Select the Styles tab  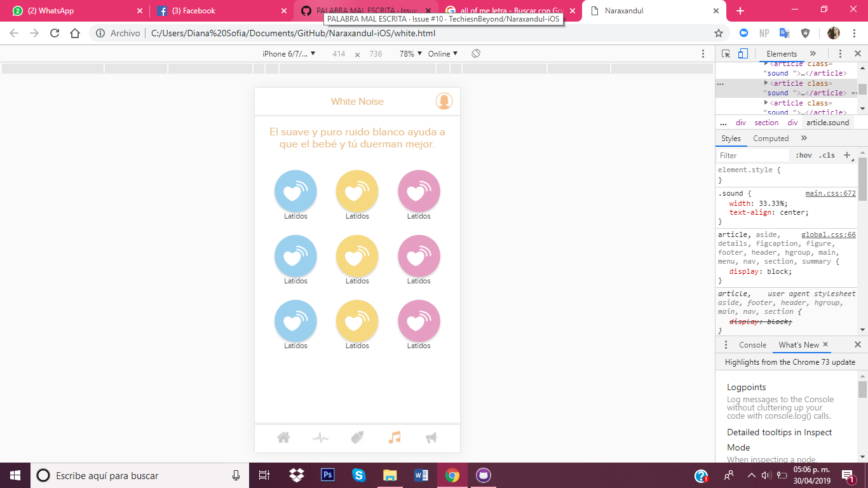731,138
